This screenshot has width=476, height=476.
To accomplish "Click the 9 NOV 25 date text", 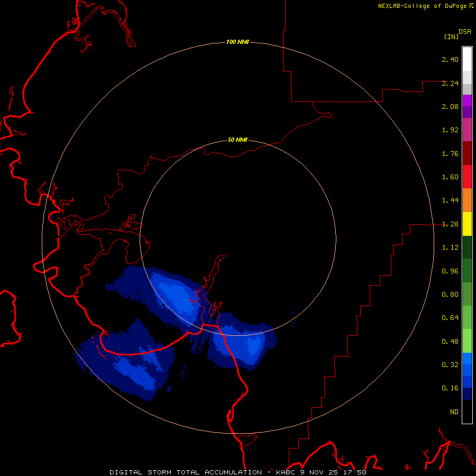I will click(x=321, y=472).
